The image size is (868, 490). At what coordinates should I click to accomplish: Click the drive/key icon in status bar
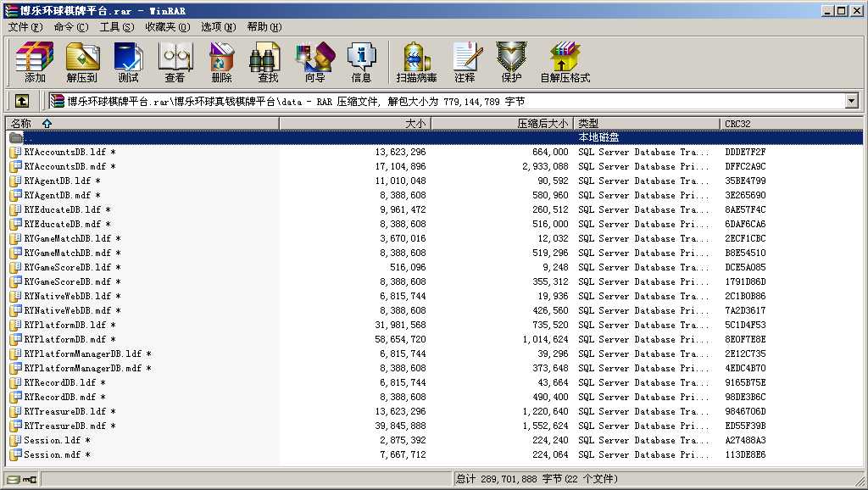tap(21, 480)
